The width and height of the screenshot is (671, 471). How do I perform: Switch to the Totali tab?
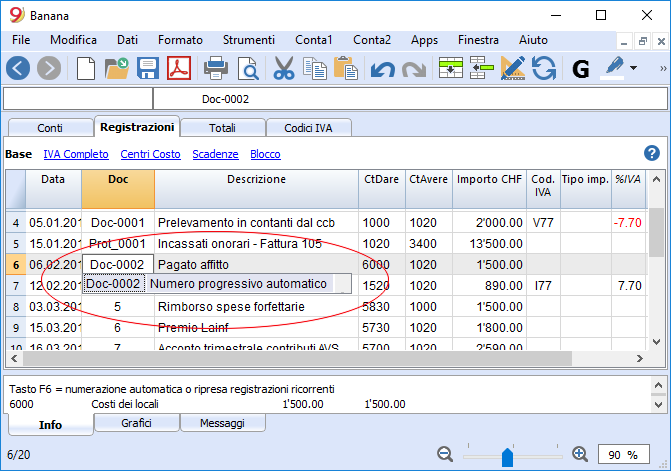coord(223,128)
